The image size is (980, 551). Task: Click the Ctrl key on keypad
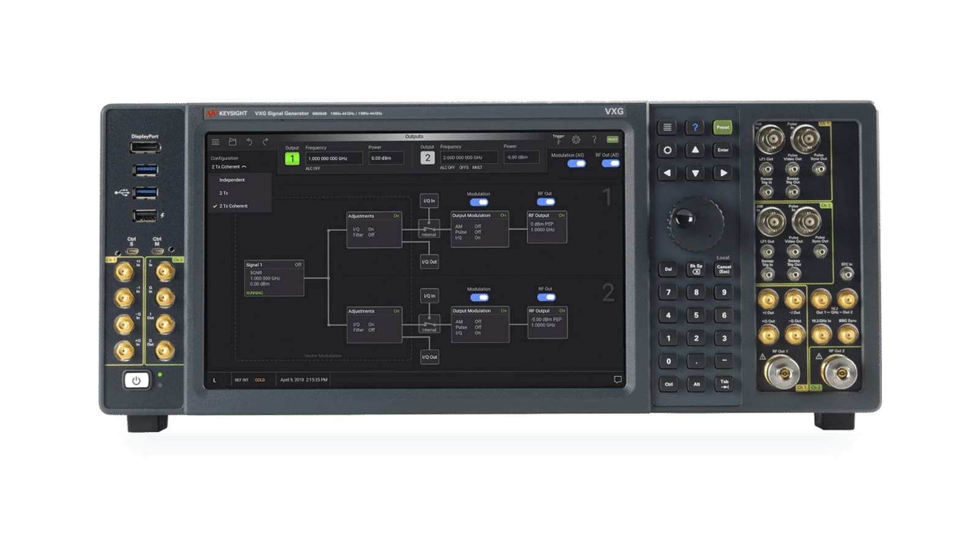coord(669,384)
